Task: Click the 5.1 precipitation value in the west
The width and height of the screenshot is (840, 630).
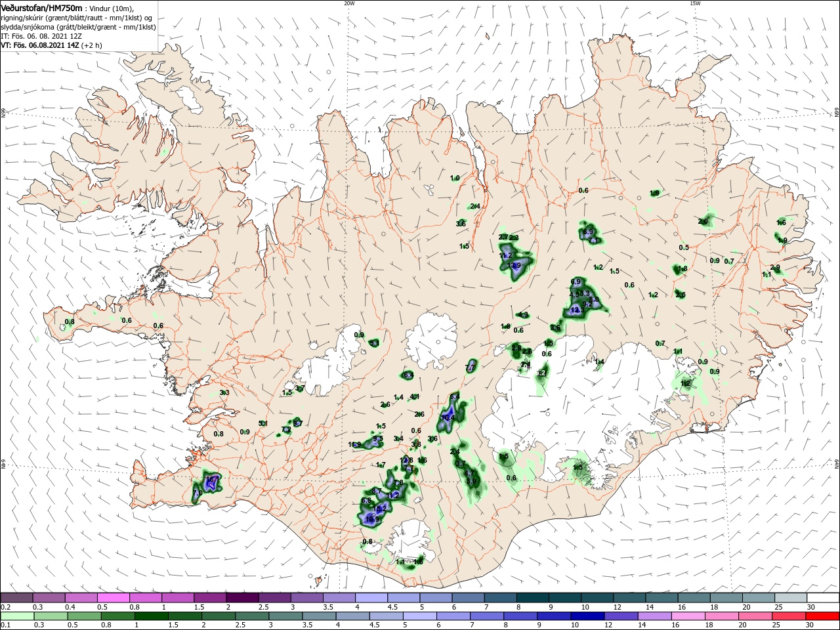Action: [263, 424]
